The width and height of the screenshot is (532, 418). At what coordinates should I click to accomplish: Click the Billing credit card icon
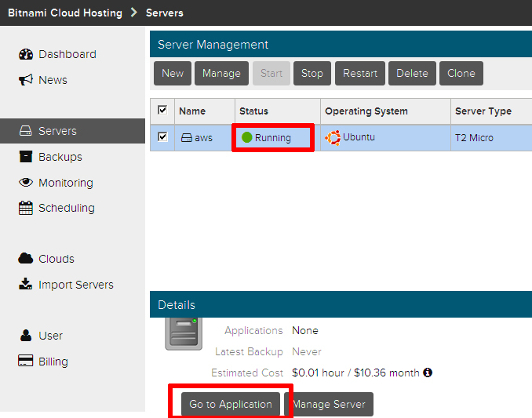[x=26, y=361]
